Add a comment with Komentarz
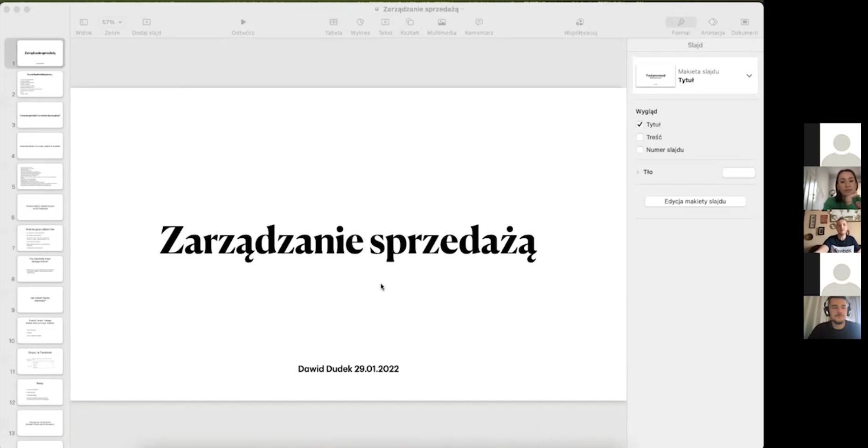This screenshot has height=448, width=868. click(x=479, y=27)
